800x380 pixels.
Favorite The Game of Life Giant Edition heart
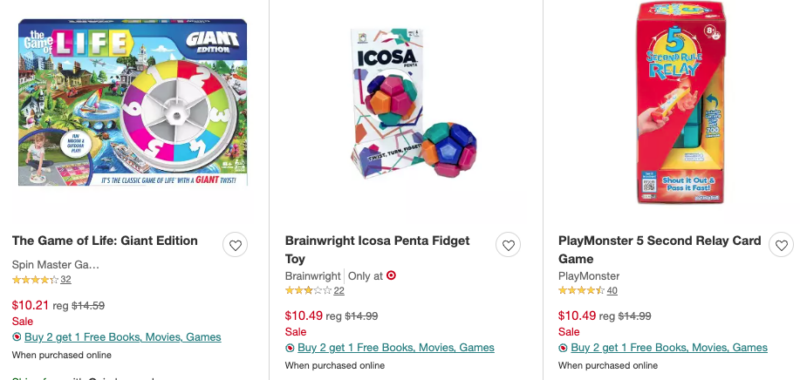[235, 245]
